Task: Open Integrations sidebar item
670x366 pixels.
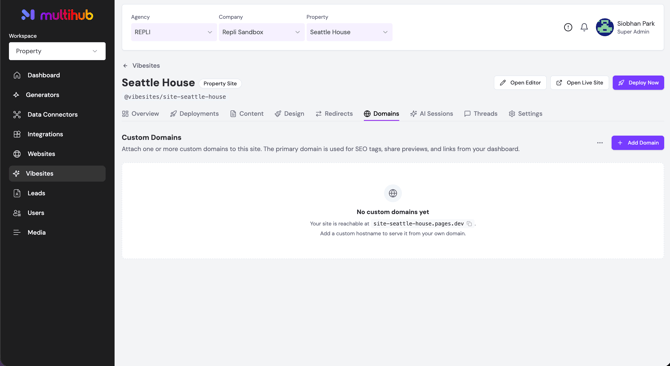Action: (57, 134)
